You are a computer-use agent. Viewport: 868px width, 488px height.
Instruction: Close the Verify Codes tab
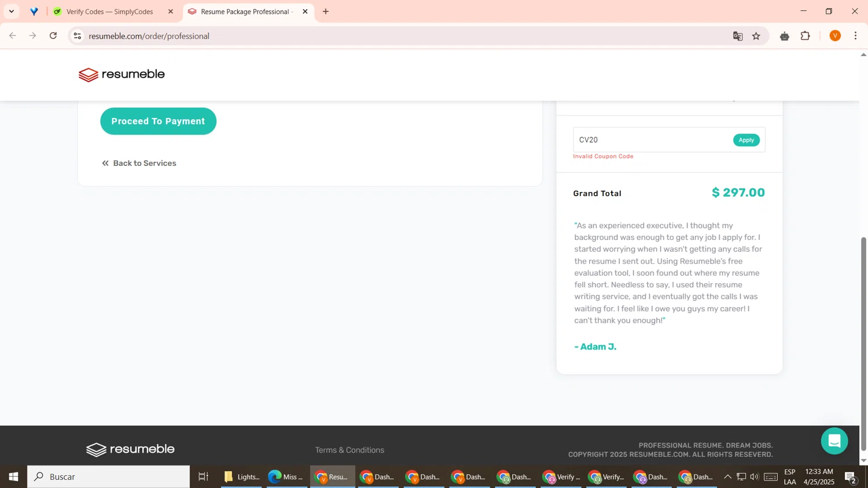pyautogui.click(x=170, y=12)
